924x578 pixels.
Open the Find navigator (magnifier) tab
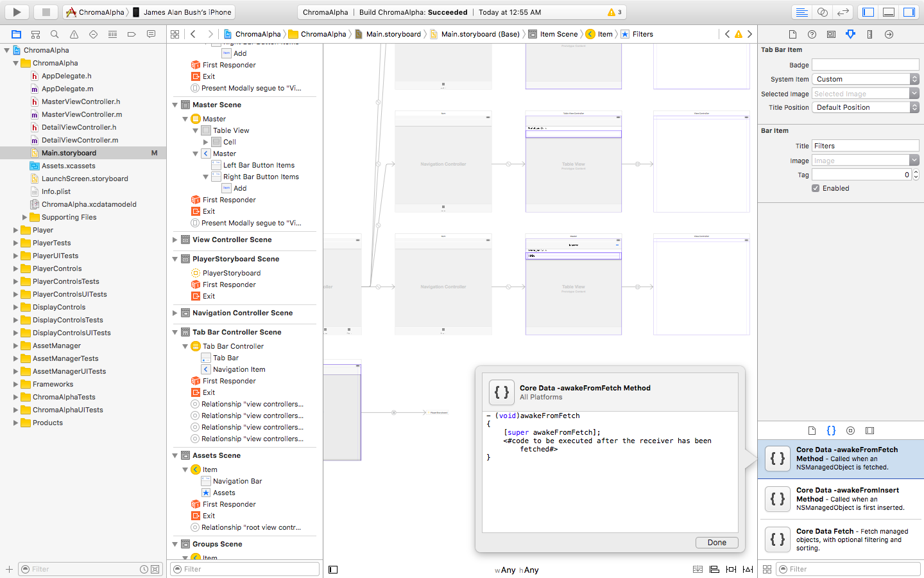(55, 34)
